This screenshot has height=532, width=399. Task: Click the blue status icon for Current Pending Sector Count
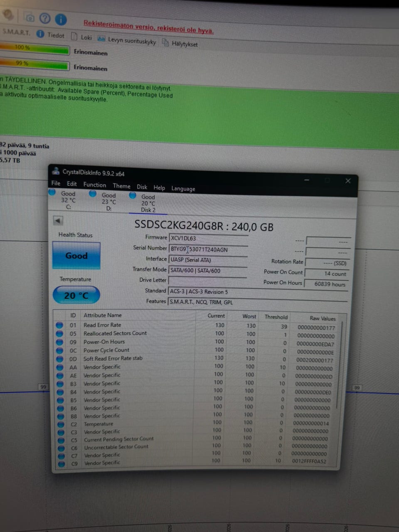click(x=61, y=440)
